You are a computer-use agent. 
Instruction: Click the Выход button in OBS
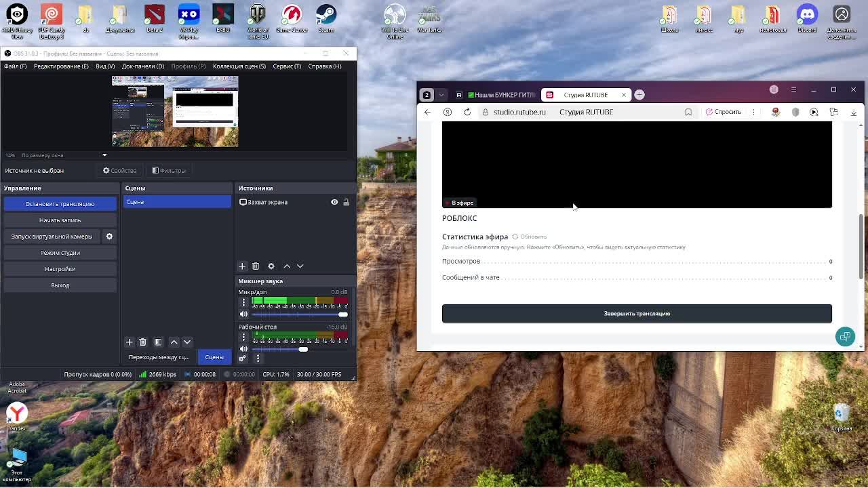pos(60,285)
